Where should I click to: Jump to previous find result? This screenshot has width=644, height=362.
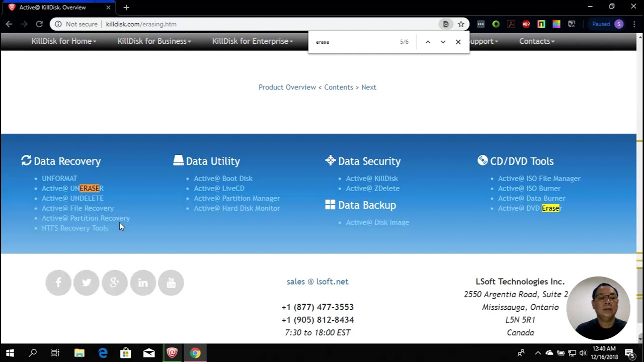[428, 42]
